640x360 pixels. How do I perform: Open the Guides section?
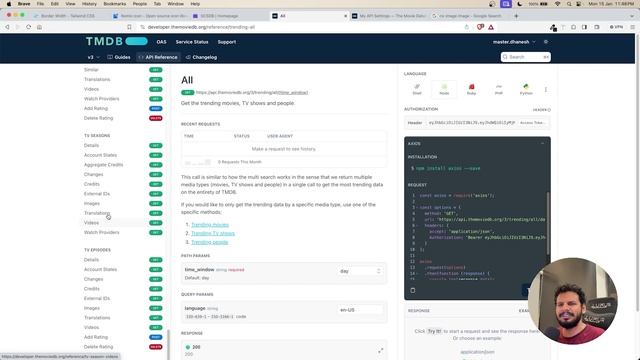(119, 57)
